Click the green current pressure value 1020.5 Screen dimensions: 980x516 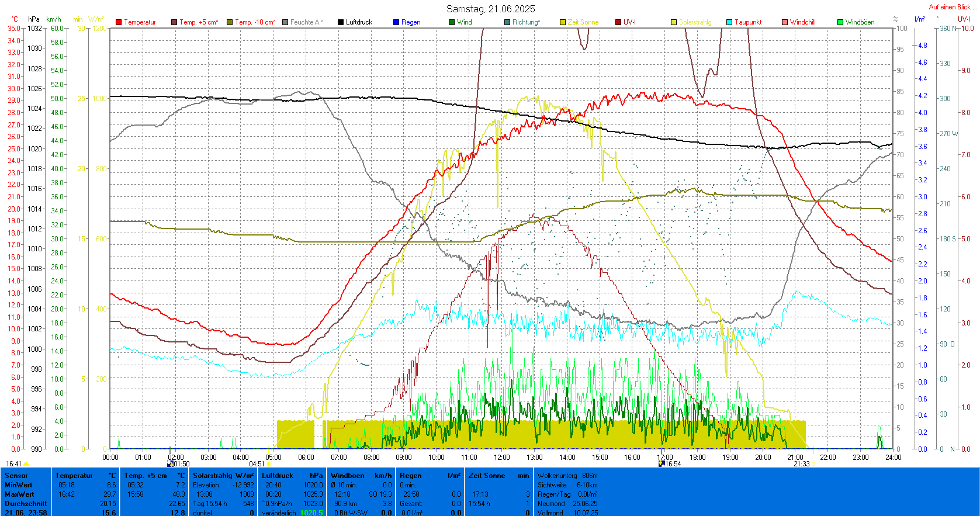tap(311, 513)
